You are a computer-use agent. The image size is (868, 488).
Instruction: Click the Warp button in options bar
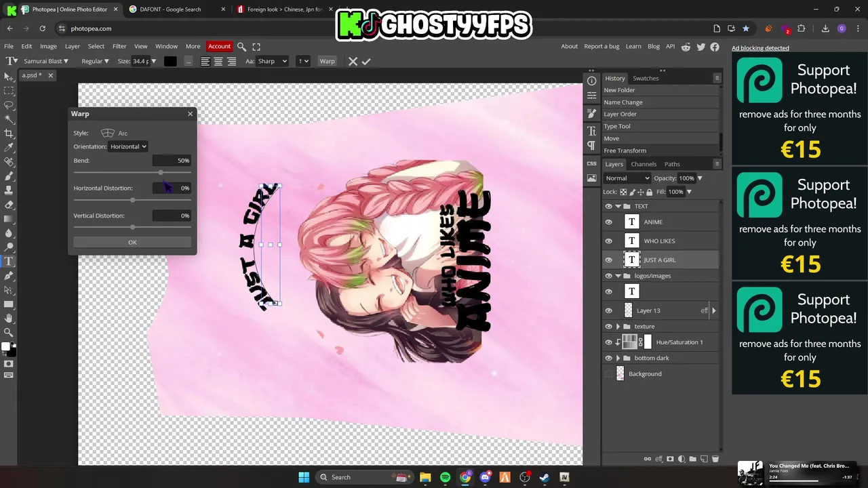point(327,61)
